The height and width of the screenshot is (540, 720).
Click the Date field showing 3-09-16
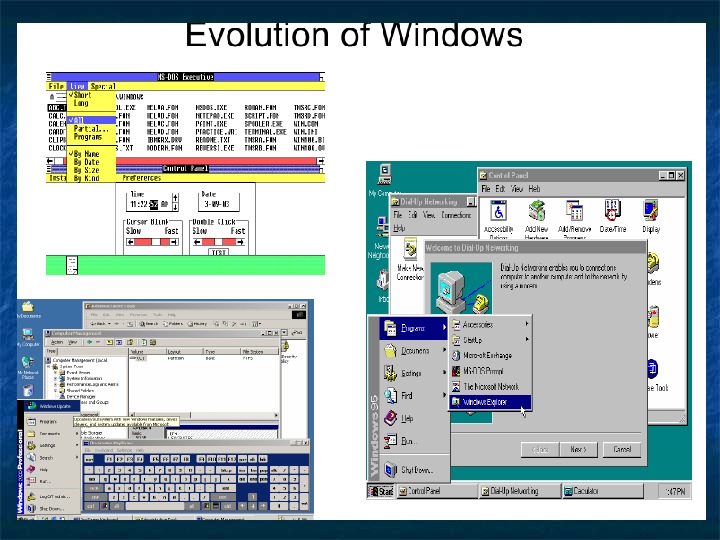tap(219, 204)
